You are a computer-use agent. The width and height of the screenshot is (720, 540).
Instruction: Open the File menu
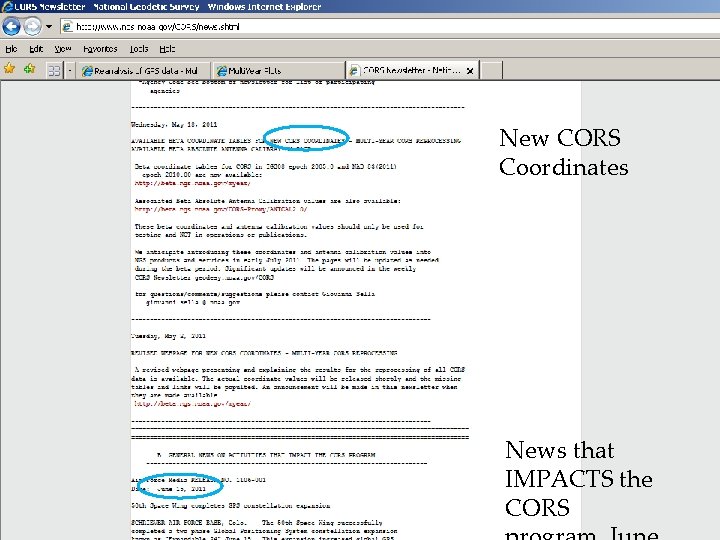11,49
